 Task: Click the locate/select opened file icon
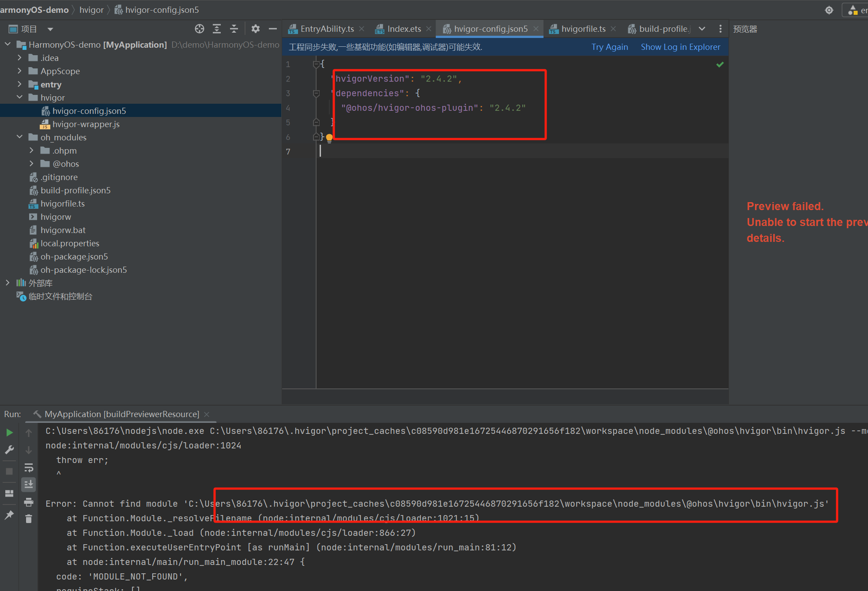[200, 29]
